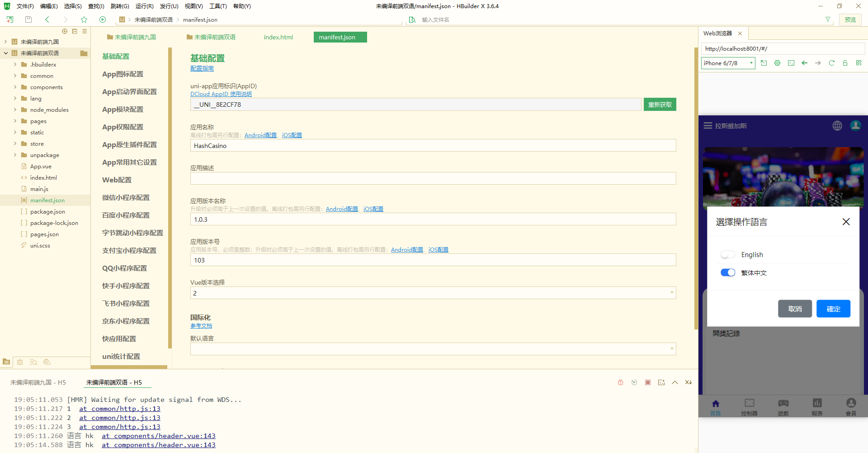
Task: Click the 重新获取 button
Action: (x=660, y=105)
